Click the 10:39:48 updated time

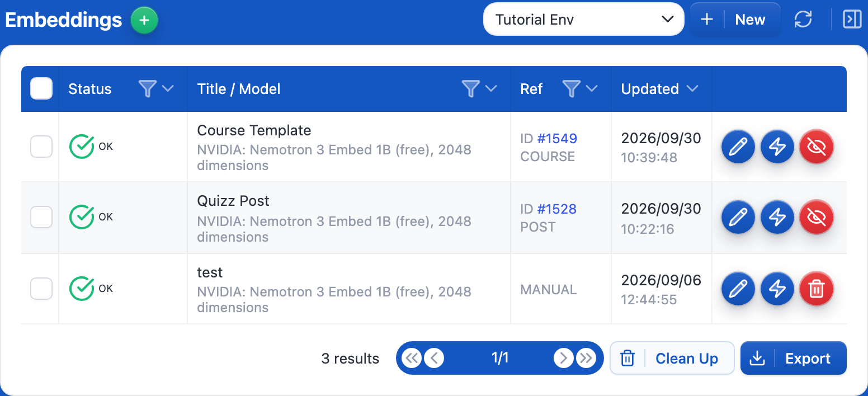pyautogui.click(x=649, y=158)
